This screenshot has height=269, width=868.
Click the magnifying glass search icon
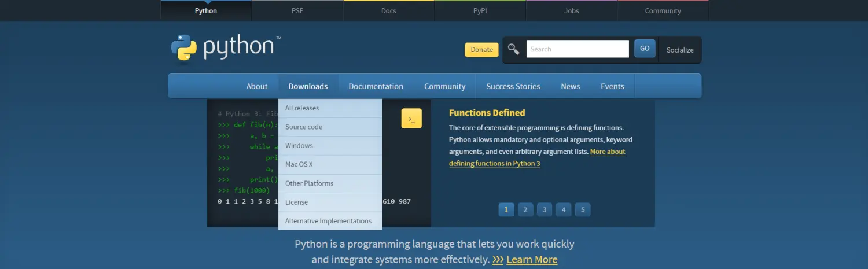coord(513,49)
